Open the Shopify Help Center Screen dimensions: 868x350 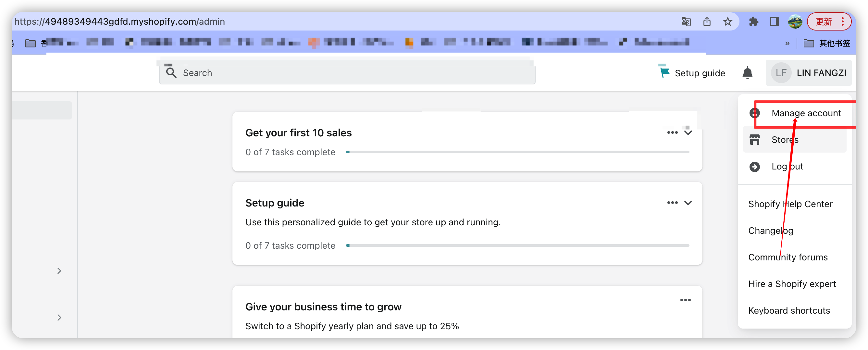[790, 204]
